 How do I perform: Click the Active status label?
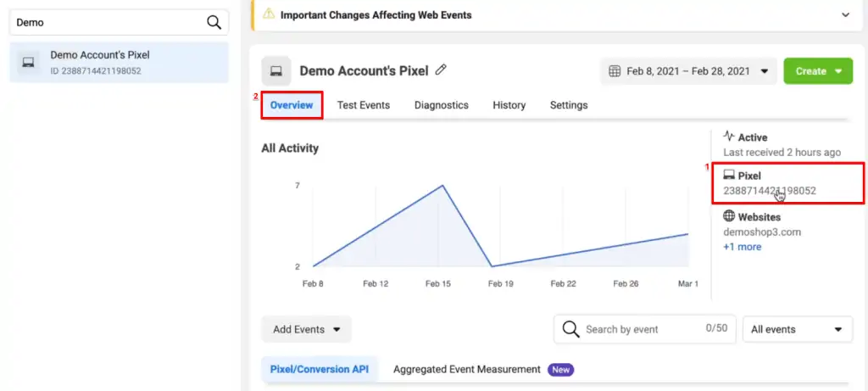tap(753, 137)
